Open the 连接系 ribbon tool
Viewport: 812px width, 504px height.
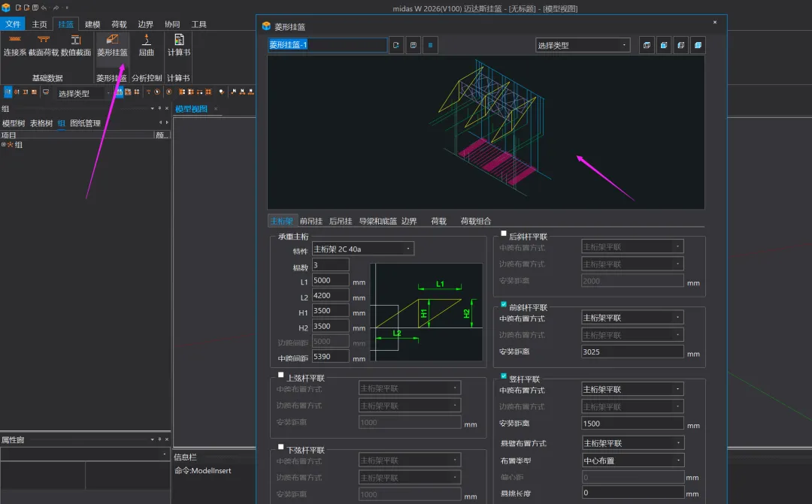(x=14, y=45)
